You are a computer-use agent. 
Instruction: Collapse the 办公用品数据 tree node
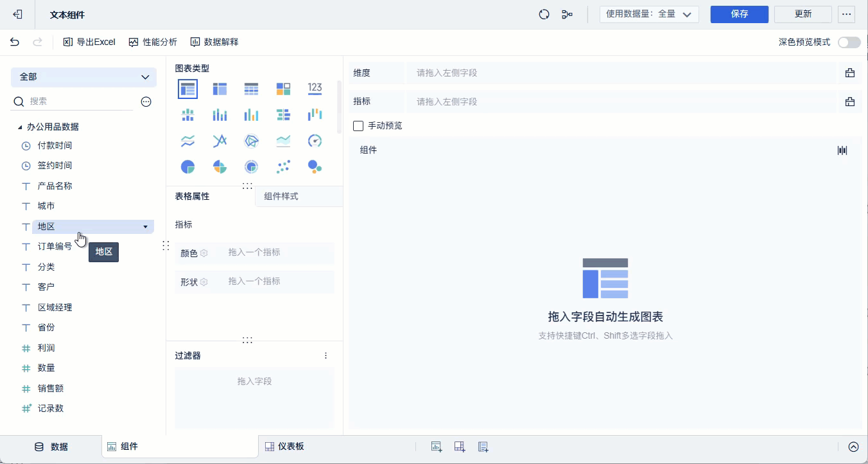tap(19, 127)
